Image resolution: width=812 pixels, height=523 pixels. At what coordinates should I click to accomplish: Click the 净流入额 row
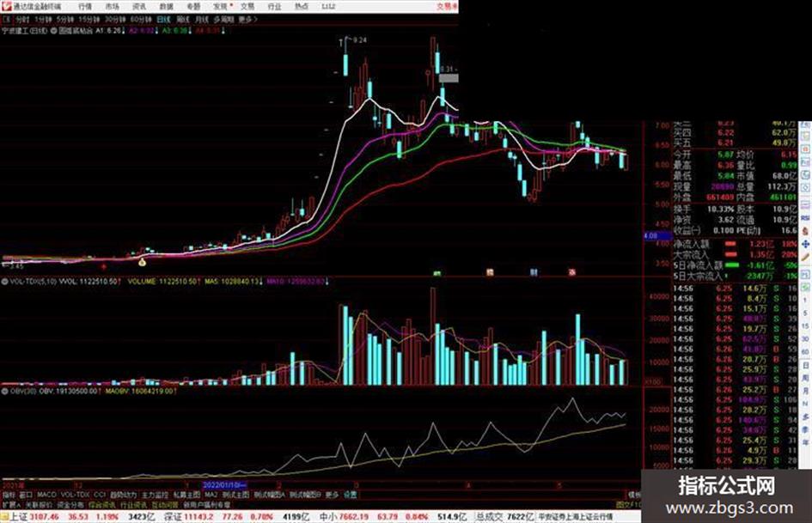(x=736, y=244)
